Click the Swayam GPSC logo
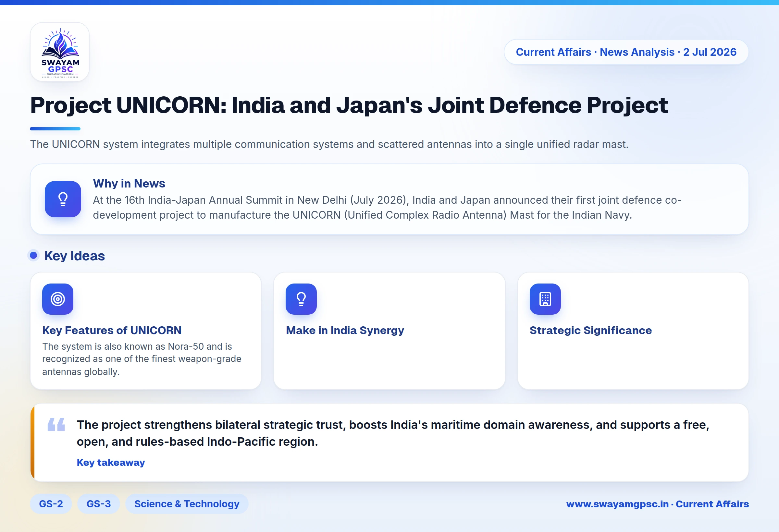The height and width of the screenshot is (532, 779). click(x=60, y=52)
